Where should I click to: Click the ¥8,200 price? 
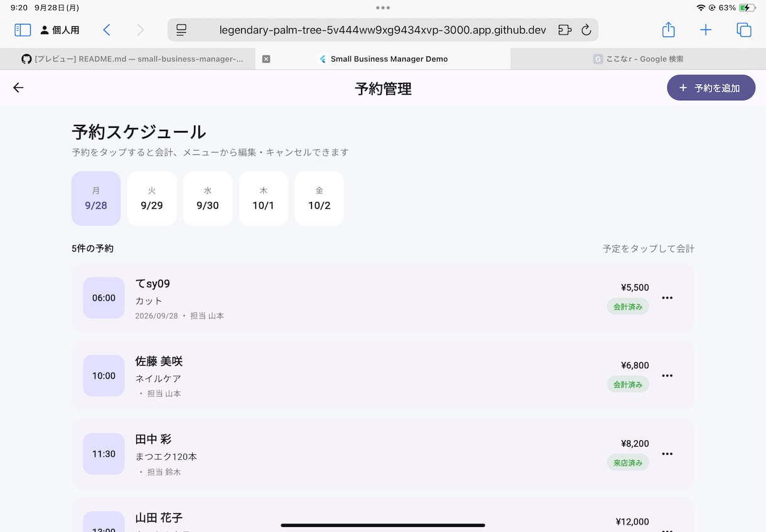coord(635,444)
